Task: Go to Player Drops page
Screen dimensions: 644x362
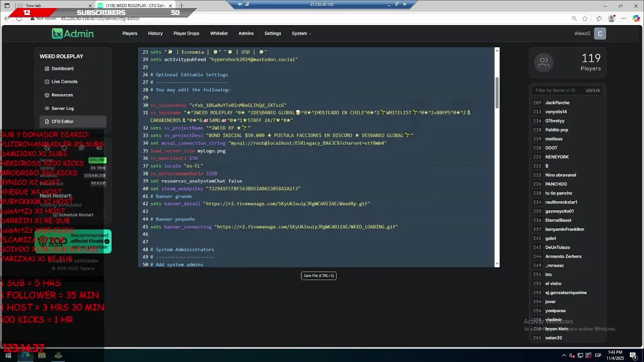Action: click(186, 34)
